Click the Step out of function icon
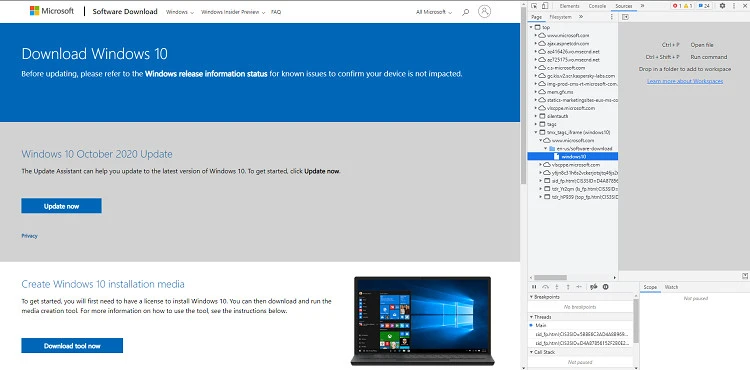The width and height of the screenshot is (750, 370). pyautogui.click(x=568, y=287)
